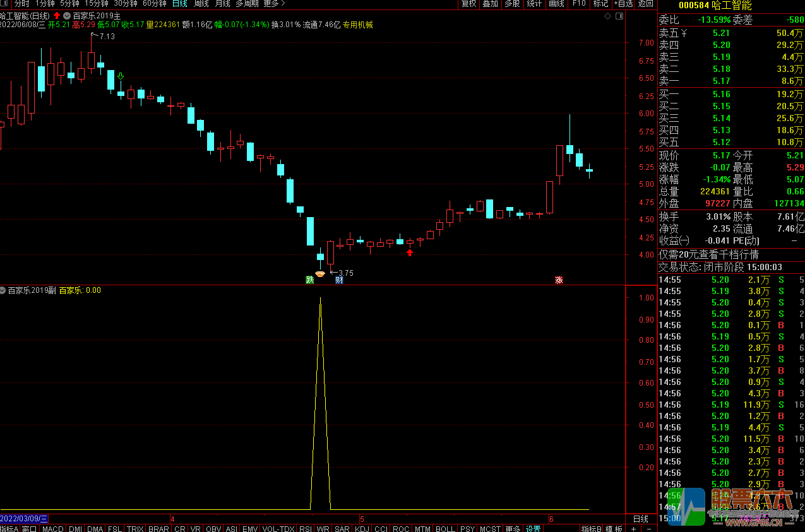
Task: Click the diamond icon above the chart
Action: [608, 15]
